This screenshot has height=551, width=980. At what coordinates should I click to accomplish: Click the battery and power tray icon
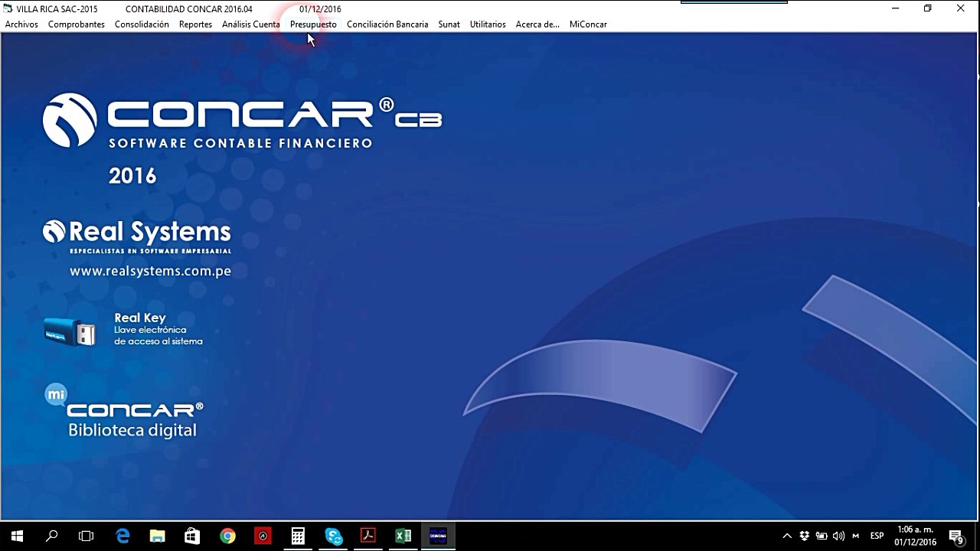tap(822, 536)
